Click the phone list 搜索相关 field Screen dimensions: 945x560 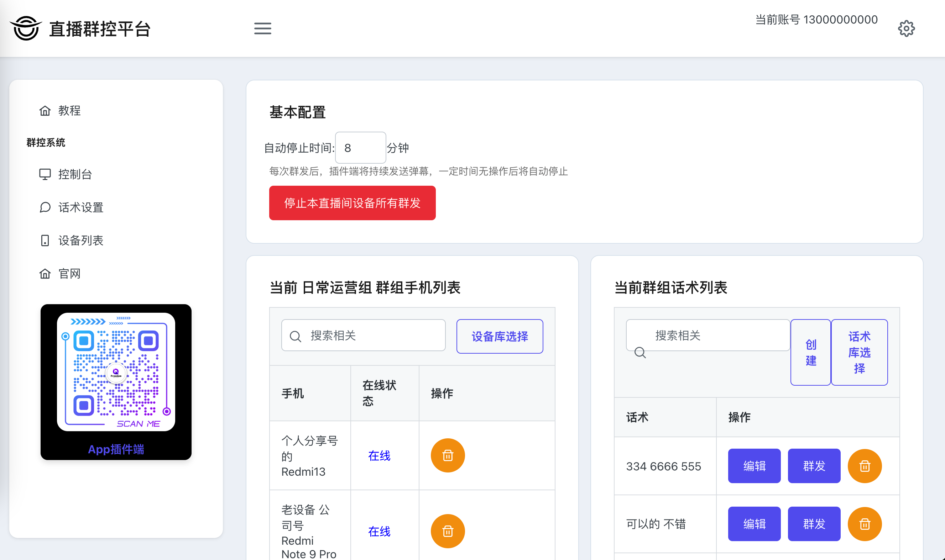click(x=364, y=335)
